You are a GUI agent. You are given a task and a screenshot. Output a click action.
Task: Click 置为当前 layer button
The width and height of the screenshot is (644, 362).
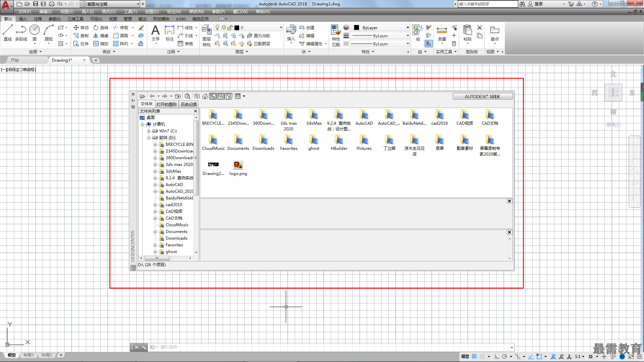(x=259, y=36)
